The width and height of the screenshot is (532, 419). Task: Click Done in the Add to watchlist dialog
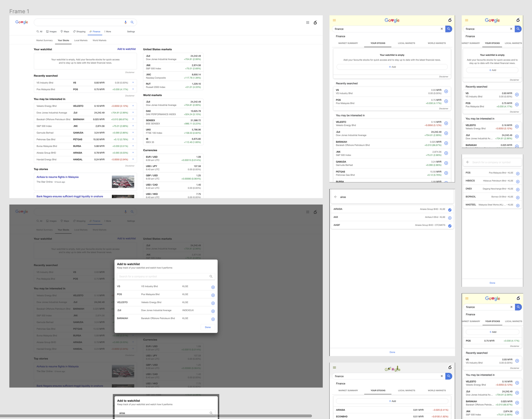208,327
